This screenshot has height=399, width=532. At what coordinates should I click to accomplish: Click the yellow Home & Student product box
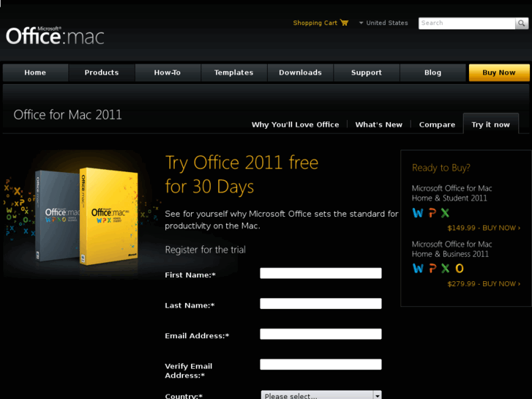[109, 216]
